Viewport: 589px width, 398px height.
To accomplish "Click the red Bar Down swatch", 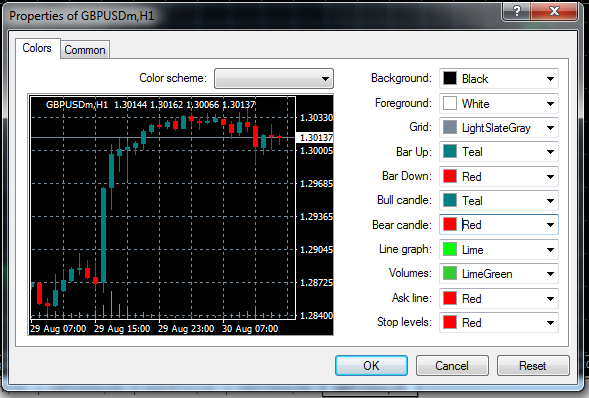I will tap(450, 176).
